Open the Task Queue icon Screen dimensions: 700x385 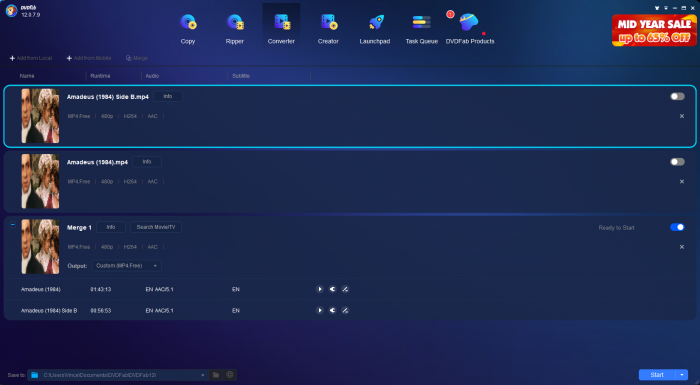[421, 22]
